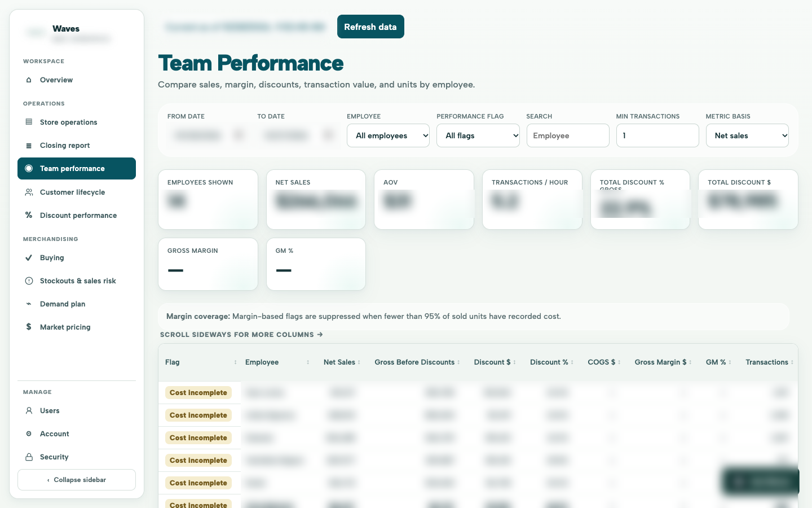This screenshot has height=508, width=812.
Task: Open the Metric Basis dropdown
Action: (747, 135)
